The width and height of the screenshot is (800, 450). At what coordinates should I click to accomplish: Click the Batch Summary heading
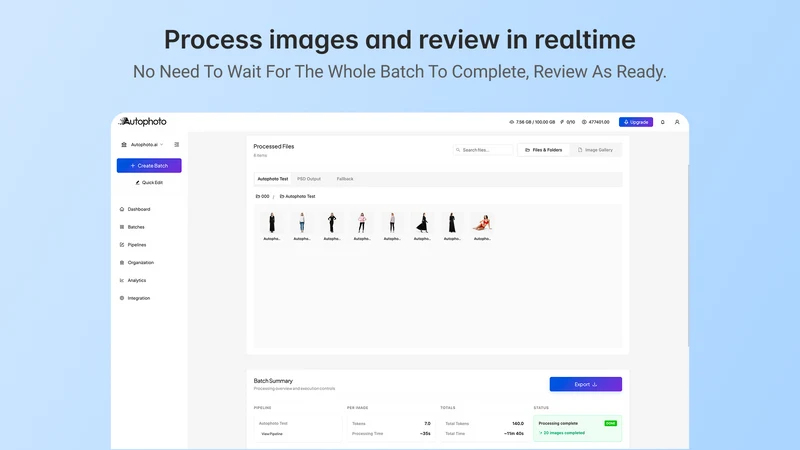click(x=273, y=381)
